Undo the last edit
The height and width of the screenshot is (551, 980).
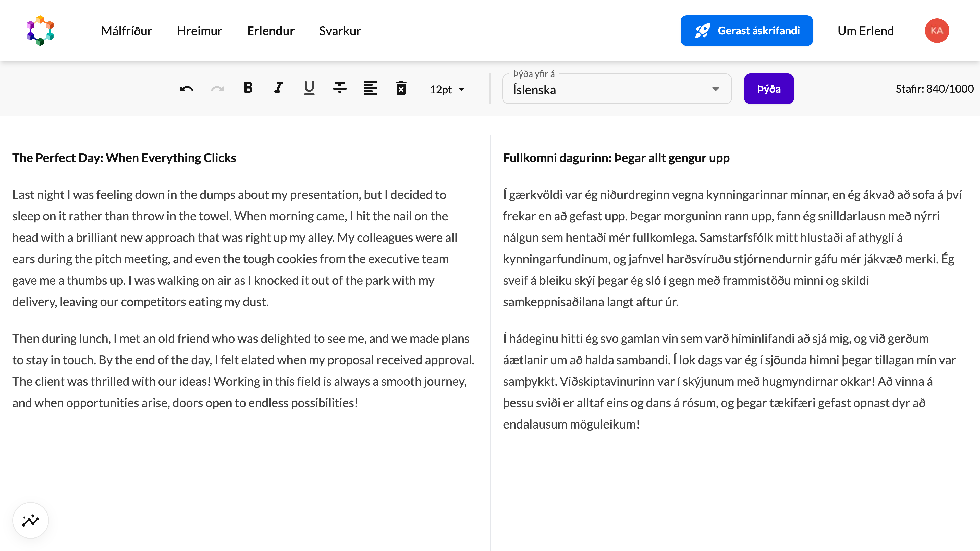tap(187, 89)
